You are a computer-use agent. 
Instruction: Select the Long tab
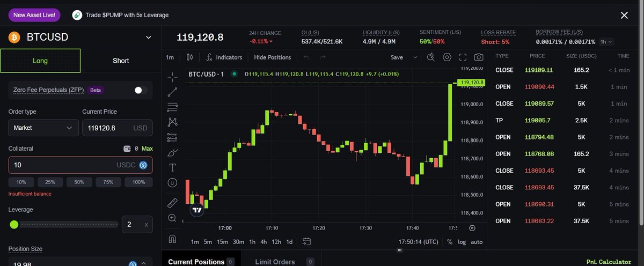click(40, 61)
